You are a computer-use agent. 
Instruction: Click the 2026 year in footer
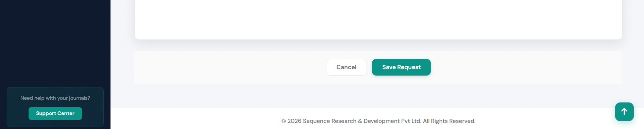(294, 121)
